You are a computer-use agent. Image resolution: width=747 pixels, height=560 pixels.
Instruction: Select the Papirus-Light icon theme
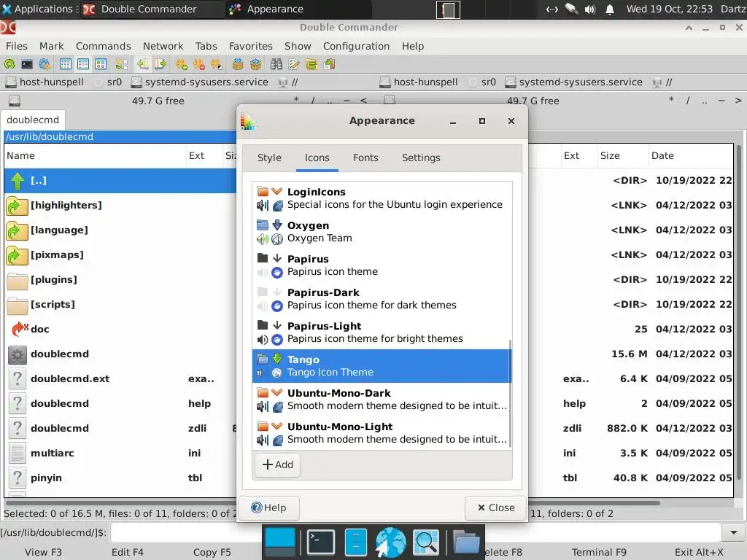click(381, 332)
